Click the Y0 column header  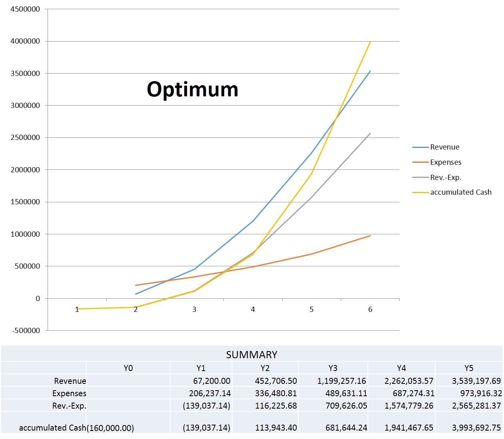click(129, 367)
